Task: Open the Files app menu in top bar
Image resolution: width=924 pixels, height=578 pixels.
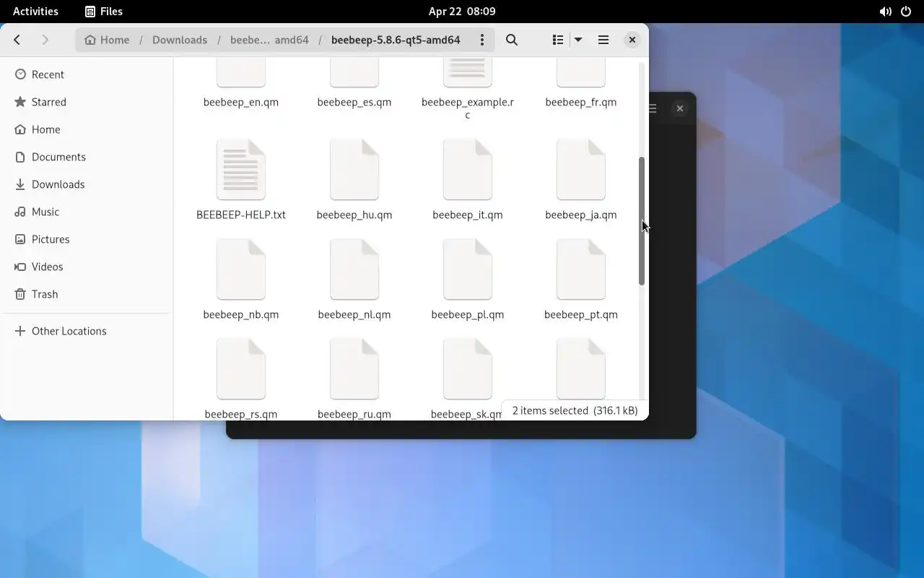Action: (104, 11)
